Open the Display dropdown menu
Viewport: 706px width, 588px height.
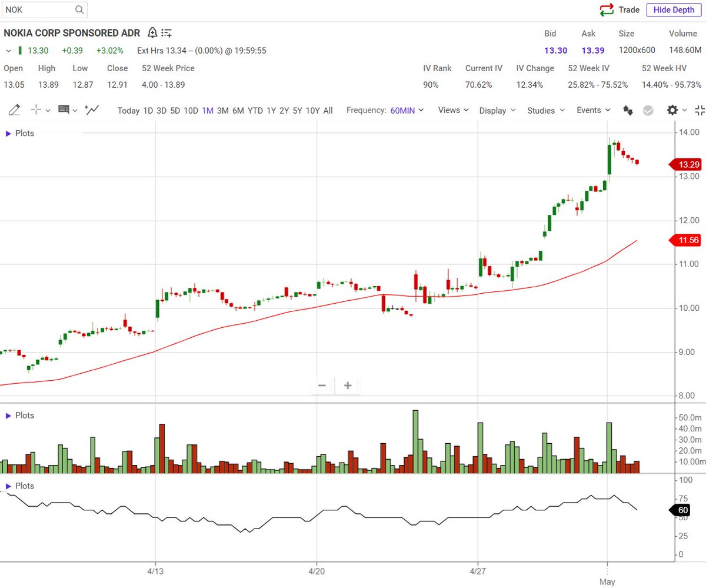pyautogui.click(x=497, y=111)
